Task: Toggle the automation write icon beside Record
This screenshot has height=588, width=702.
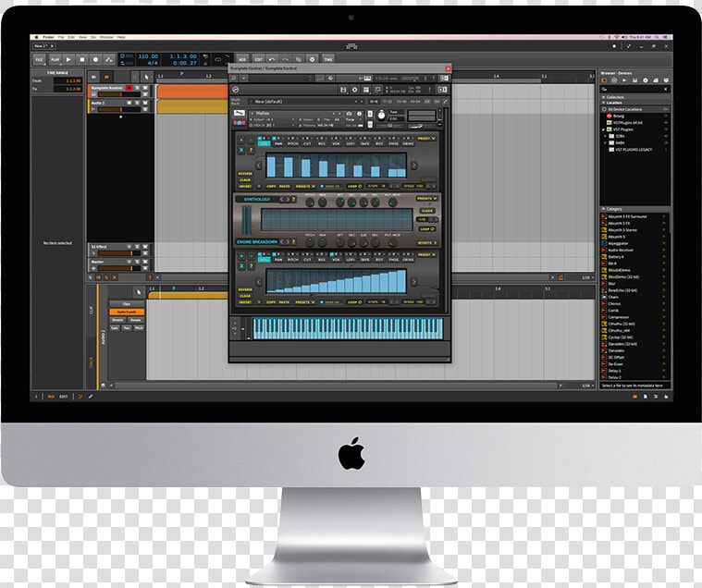Action: [x=109, y=59]
